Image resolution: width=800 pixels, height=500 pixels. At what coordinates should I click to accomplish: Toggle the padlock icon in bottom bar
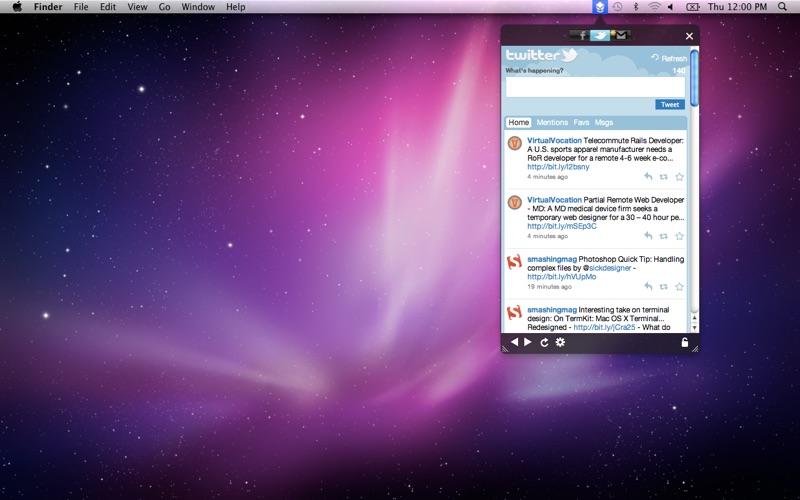[685, 342]
